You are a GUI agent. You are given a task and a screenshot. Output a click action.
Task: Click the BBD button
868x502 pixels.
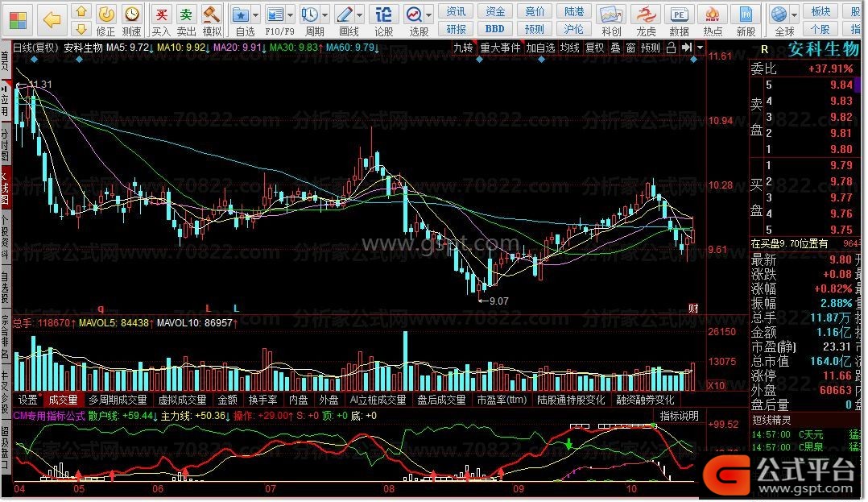point(495,29)
